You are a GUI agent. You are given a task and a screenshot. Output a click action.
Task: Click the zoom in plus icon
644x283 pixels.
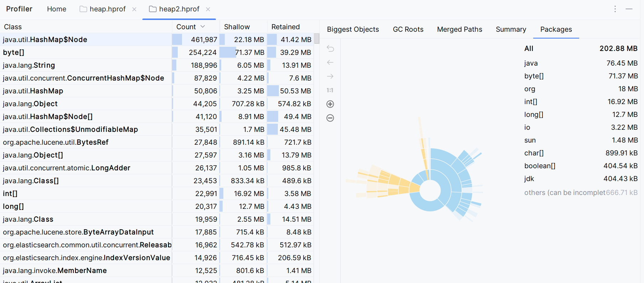point(330,104)
